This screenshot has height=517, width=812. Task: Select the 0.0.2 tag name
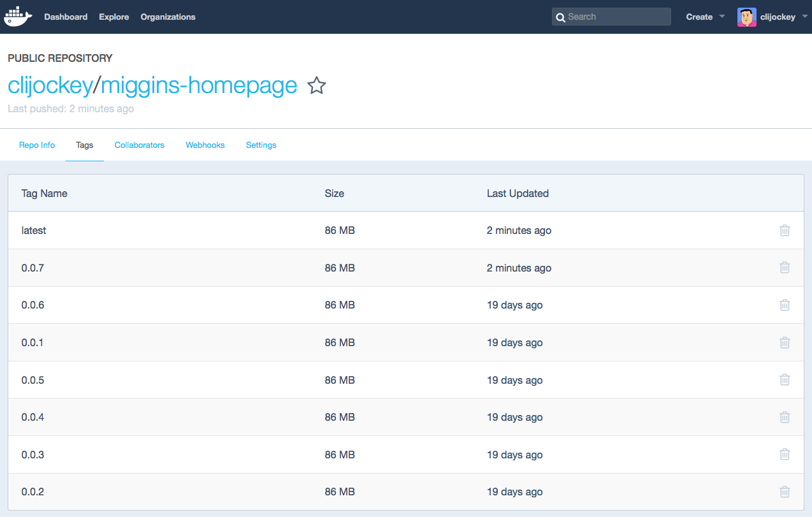[x=33, y=492]
